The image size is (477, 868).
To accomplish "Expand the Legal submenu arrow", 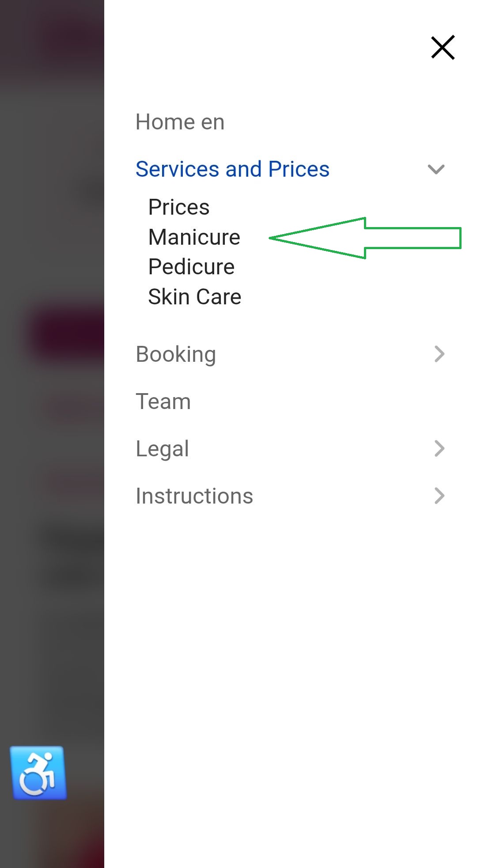I will (x=439, y=448).
